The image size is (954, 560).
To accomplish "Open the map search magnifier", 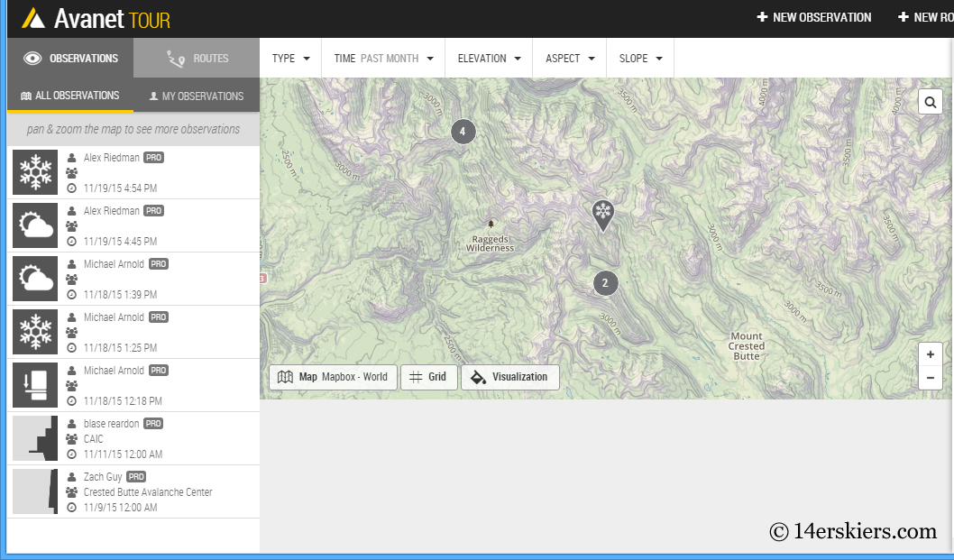I will point(931,102).
